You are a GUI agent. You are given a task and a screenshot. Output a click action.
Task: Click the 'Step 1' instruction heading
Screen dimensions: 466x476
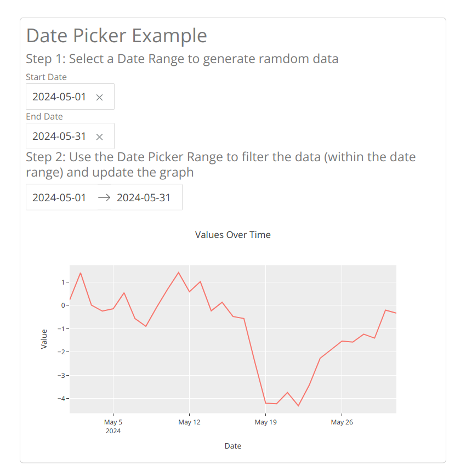[182, 59]
